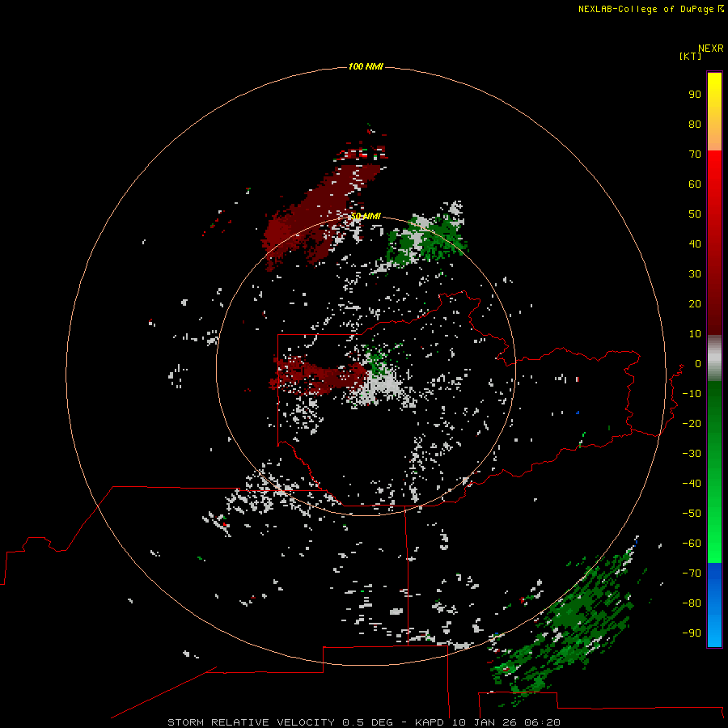Click the 06:20 timestamp text

540,722
